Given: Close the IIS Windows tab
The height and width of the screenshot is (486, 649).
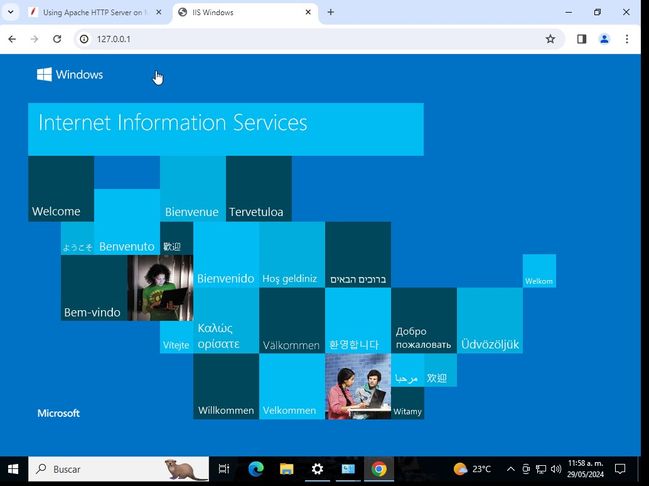Looking at the screenshot, I should [x=308, y=12].
